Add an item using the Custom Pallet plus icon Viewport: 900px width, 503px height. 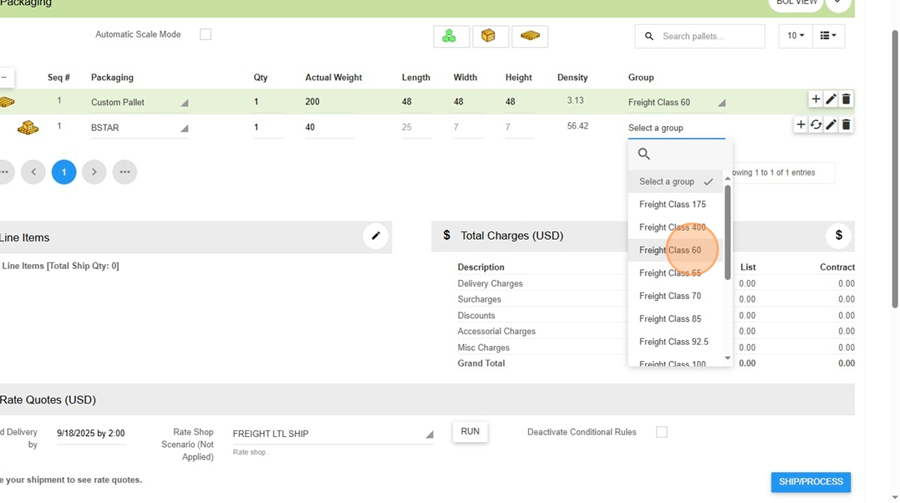point(816,99)
